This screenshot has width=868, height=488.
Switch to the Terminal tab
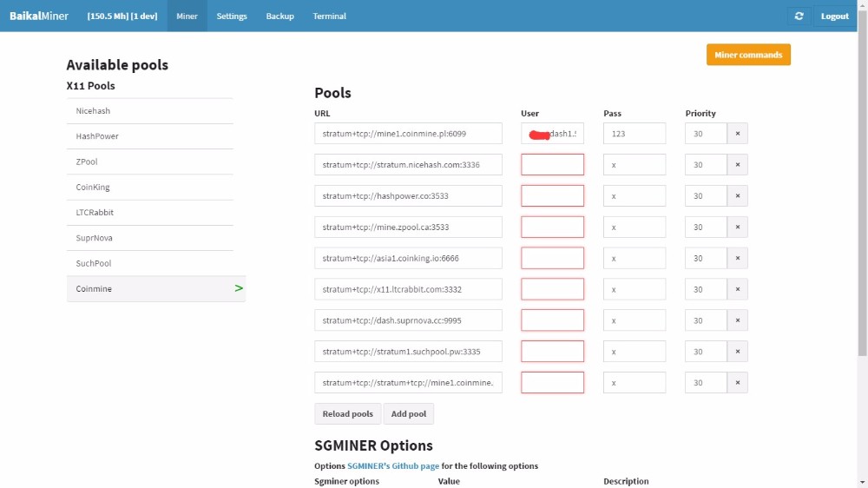[329, 16]
